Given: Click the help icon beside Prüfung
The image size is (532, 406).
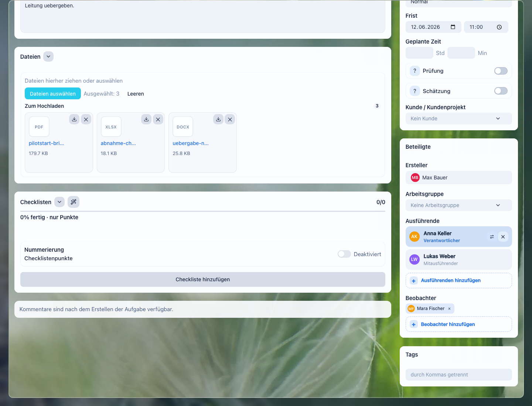Looking at the screenshot, I should click(x=415, y=71).
